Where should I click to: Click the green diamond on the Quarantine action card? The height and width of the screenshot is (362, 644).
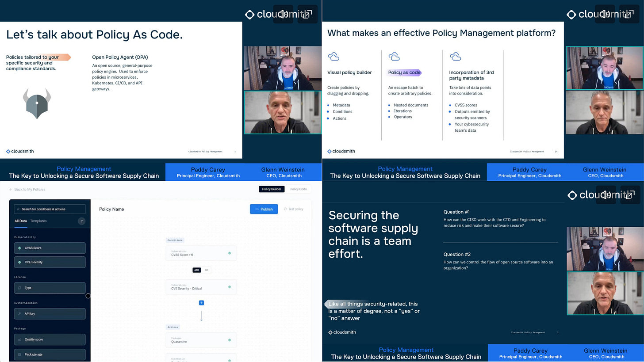(x=229, y=340)
